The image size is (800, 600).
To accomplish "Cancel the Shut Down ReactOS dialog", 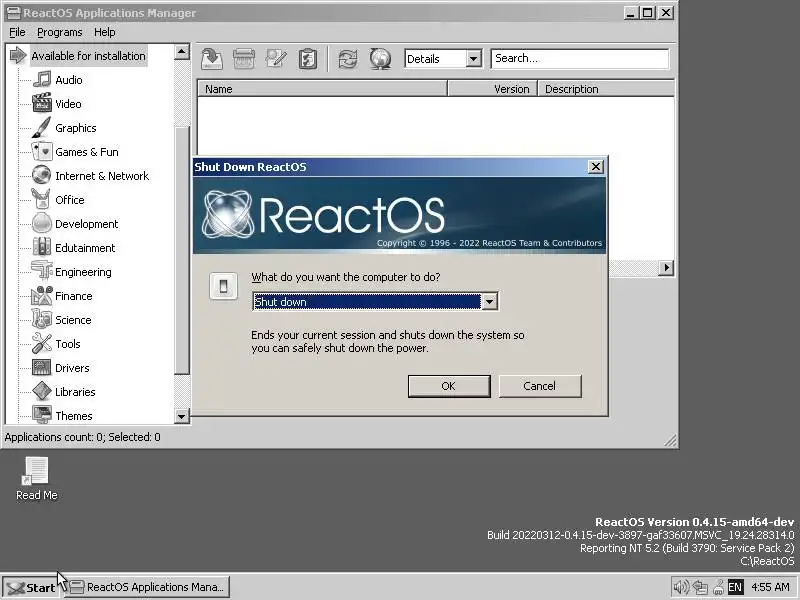I will [540, 386].
